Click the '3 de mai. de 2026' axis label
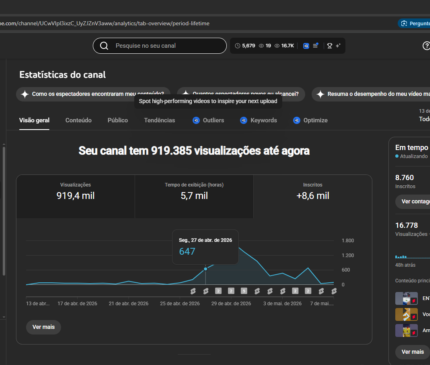The image size is (430, 365). pyautogui.click(x=282, y=304)
